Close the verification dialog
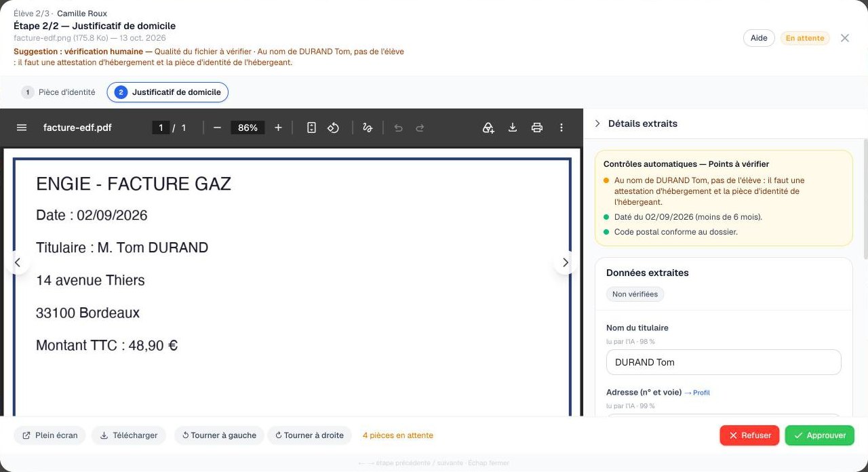Screen dimensions: 868x472 (x=845, y=38)
